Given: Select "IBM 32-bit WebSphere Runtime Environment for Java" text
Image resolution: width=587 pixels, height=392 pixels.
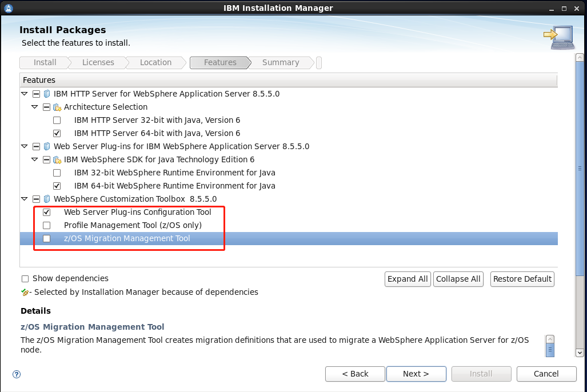Looking at the screenshot, I should pos(175,173).
